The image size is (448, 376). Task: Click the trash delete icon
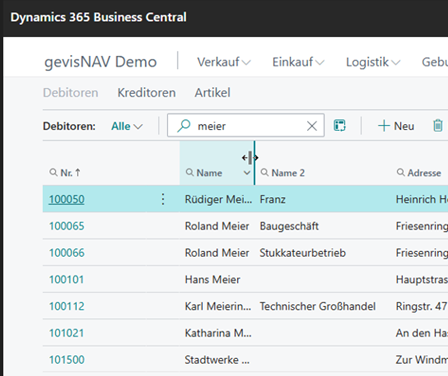[438, 126]
